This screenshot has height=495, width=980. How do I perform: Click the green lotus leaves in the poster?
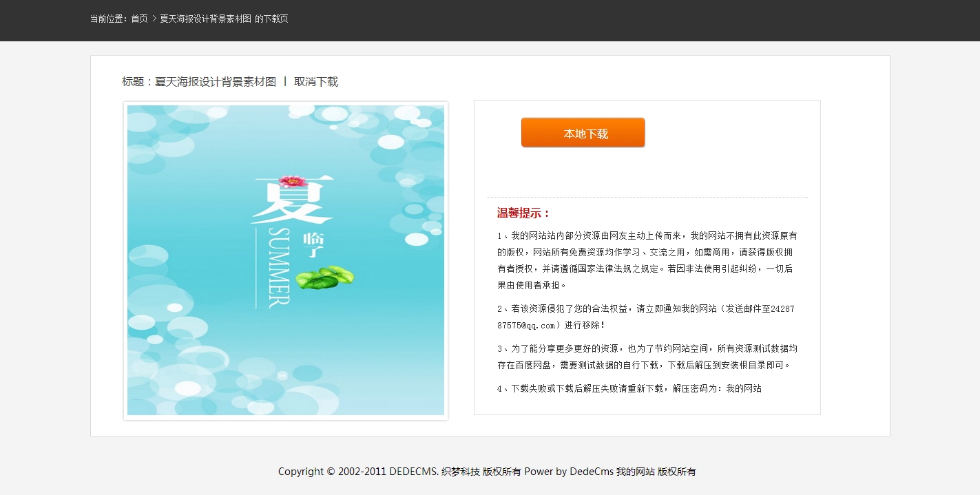click(324, 277)
